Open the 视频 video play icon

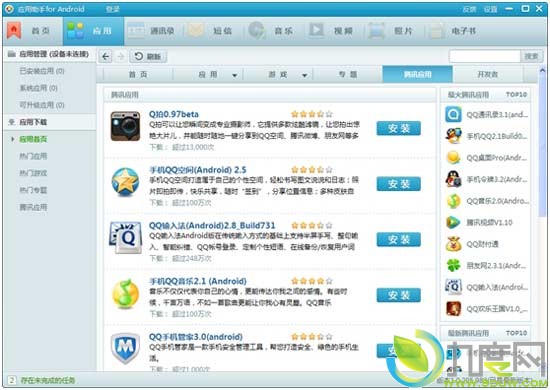[x=316, y=31]
